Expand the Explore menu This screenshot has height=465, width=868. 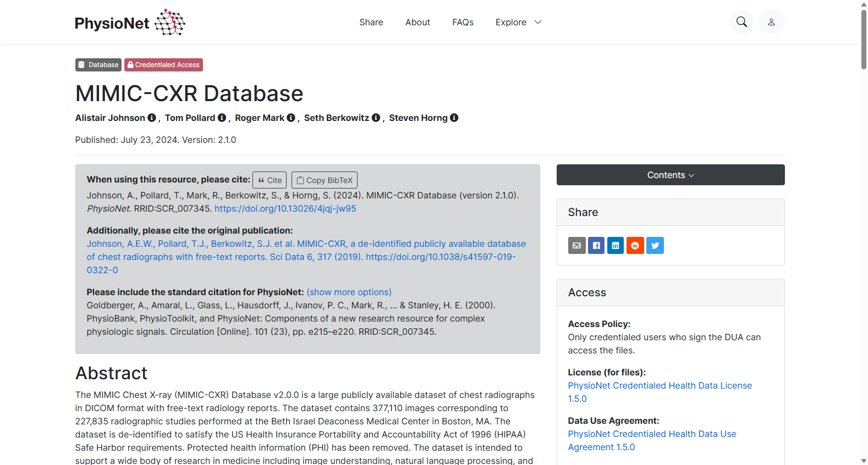tap(519, 22)
